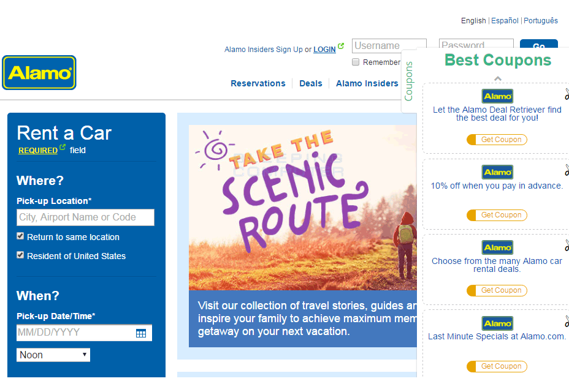Open the Noon pick-up time dropdown

[53, 355]
